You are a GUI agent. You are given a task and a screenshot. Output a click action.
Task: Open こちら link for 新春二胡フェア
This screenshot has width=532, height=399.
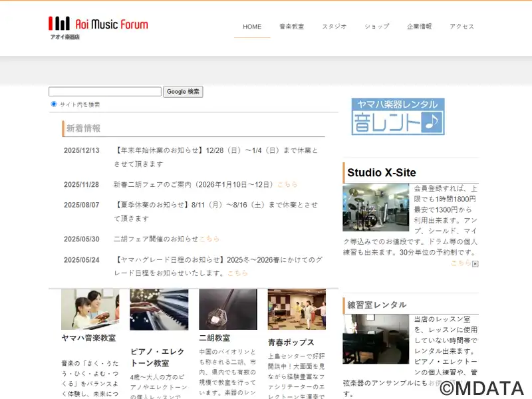(x=287, y=184)
